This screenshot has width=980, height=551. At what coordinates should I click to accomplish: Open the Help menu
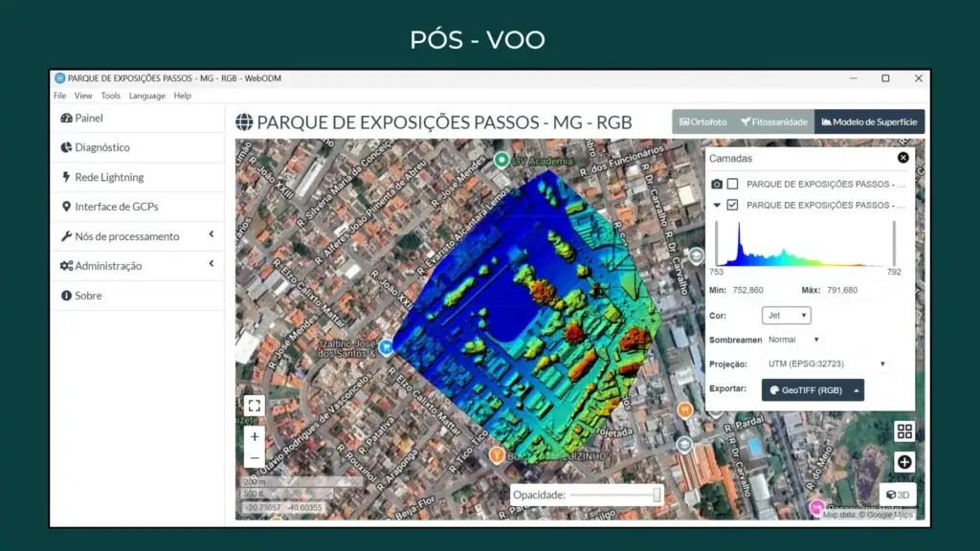pyautogui.click(x=183, y=96)
